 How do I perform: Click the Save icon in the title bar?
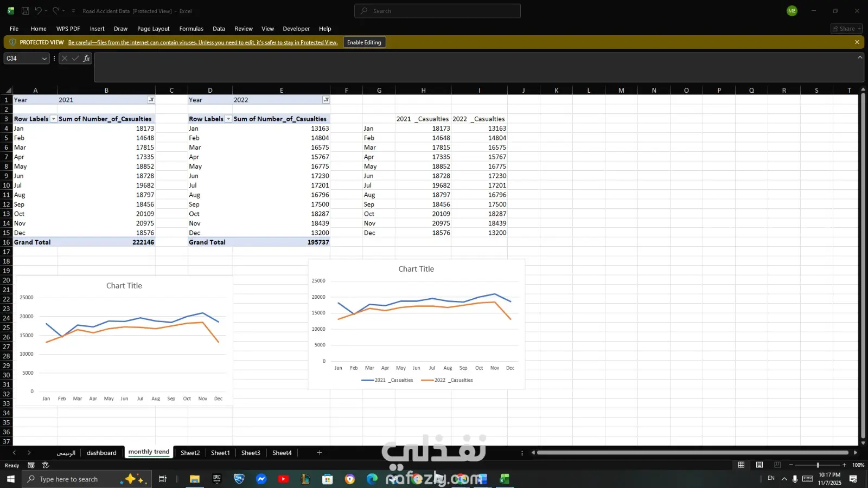pos(25,11)
